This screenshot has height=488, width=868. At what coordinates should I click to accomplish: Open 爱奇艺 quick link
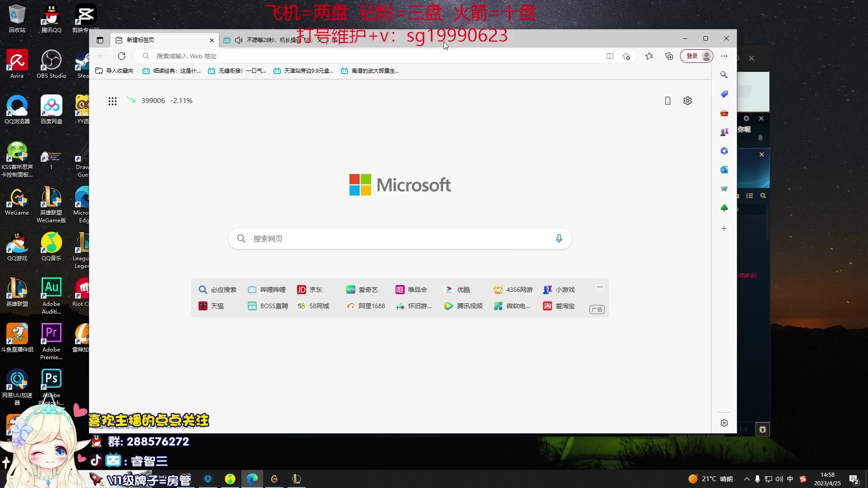click(x=362, y=290)
